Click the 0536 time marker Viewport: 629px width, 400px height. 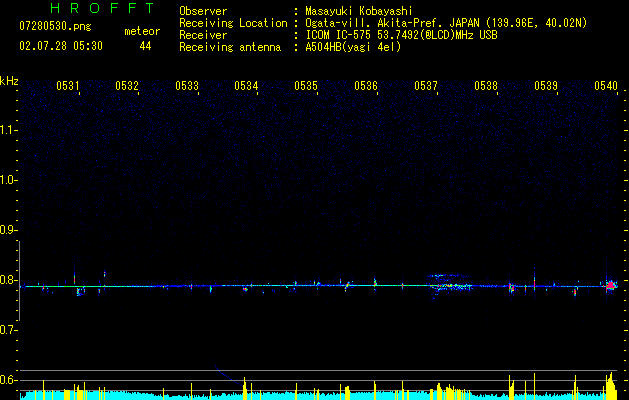366,85
